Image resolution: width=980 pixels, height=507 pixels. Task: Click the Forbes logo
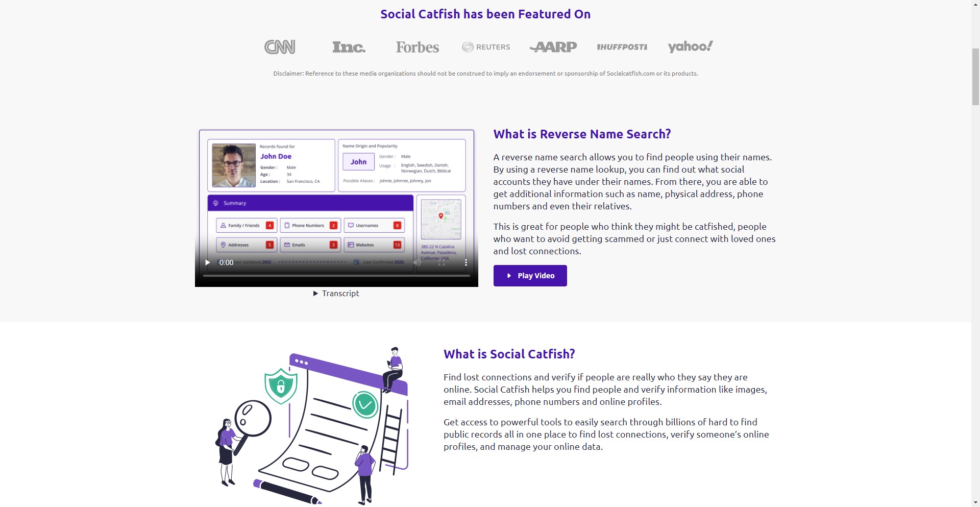[417, 47]
